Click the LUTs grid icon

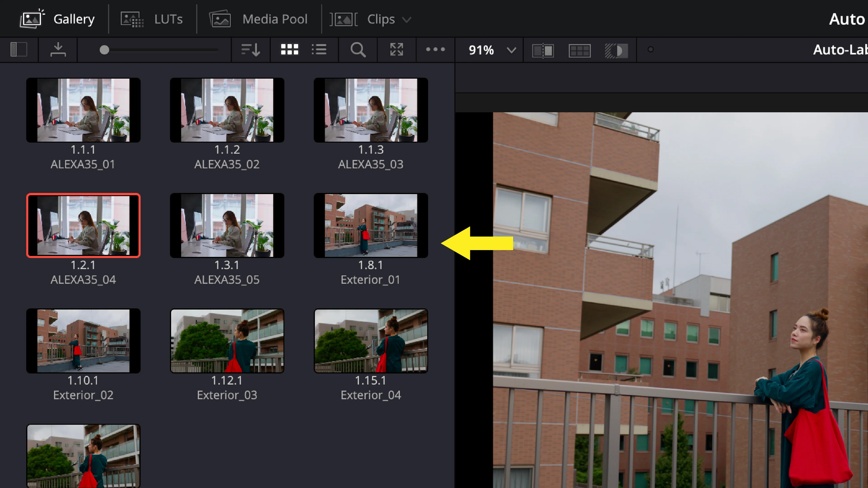(x=132, y=19)
